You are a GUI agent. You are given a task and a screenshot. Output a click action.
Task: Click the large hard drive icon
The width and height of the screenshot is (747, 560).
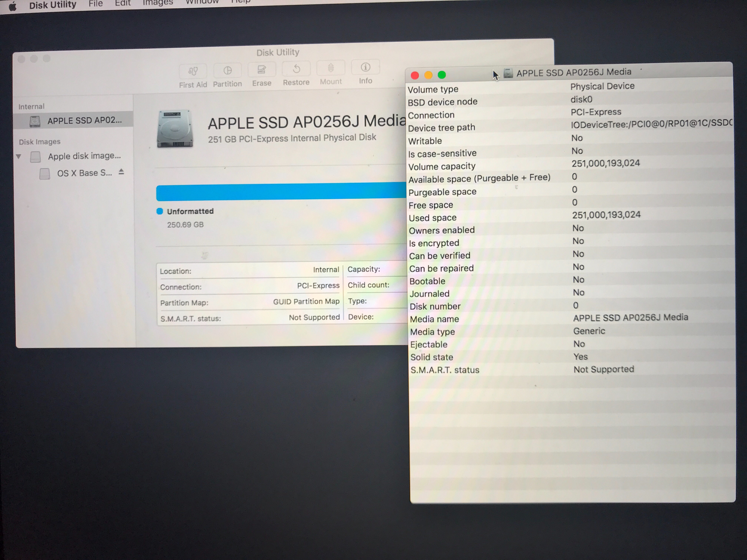click(x=175, y=129)
